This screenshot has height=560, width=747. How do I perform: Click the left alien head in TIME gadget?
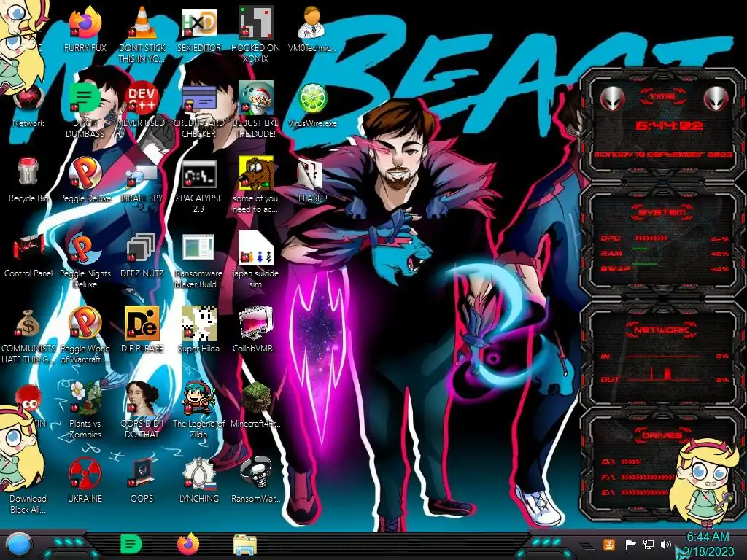point(612,98)
